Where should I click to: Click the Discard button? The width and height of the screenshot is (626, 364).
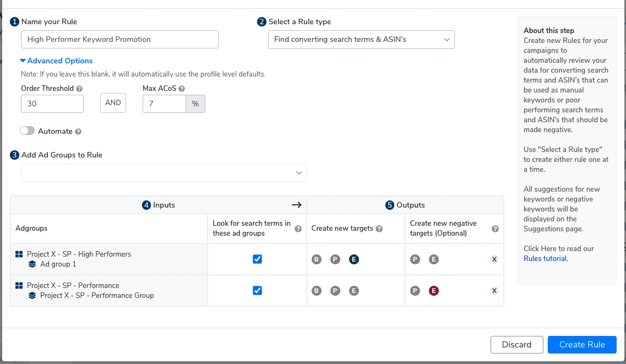pyautogui.click(x=516, y=345)
